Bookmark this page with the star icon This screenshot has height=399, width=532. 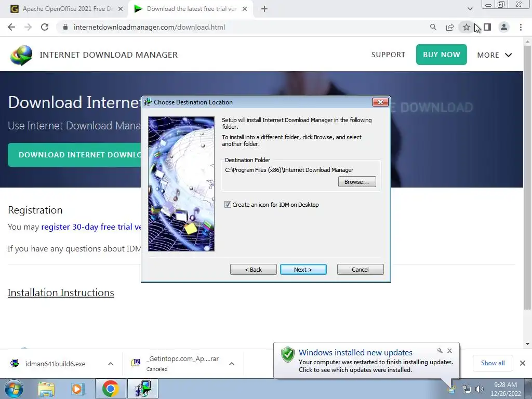pos(467,27)
